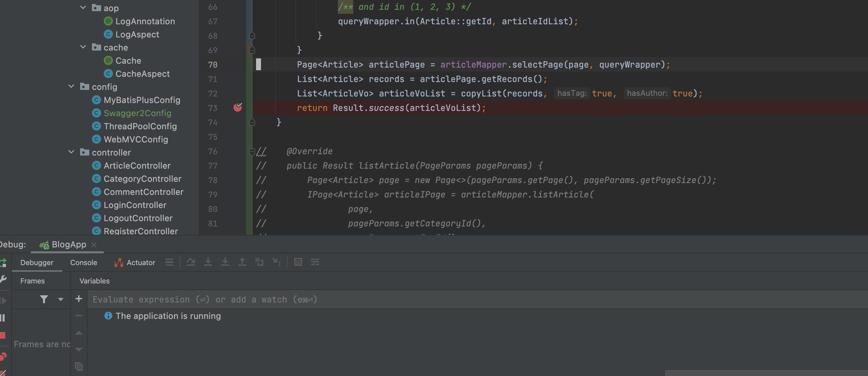The image size is (868, 376).
Task: Open Swagger2Config class file
Action: pyautogui.click(x=137, y=113)
